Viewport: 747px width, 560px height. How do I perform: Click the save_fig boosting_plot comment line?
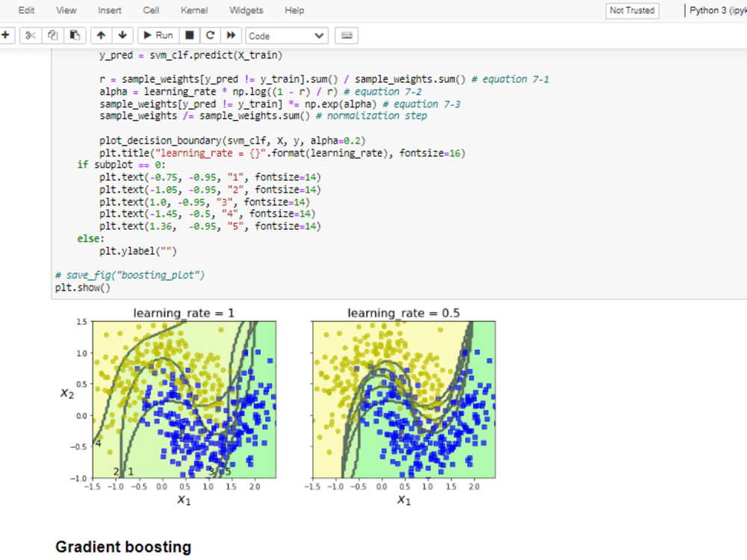[129, 276]
